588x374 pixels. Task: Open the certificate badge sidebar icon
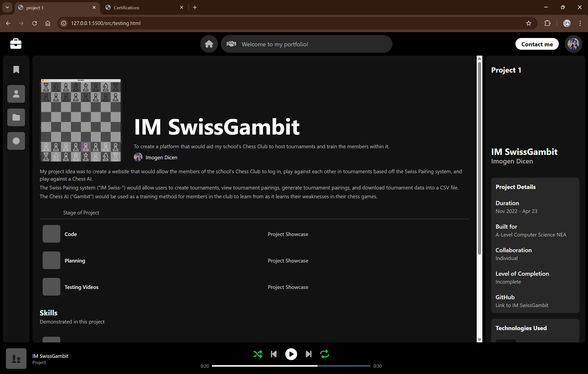click(16, 141)
